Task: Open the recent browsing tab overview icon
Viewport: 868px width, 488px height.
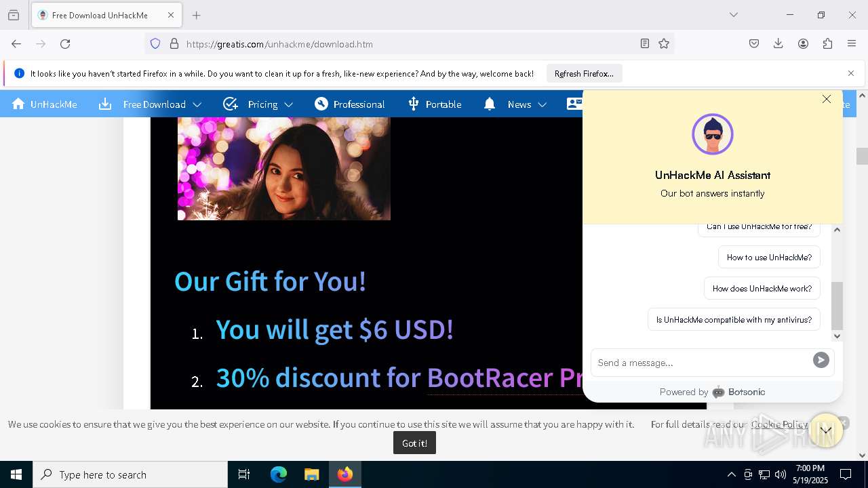Action: (14, 15)
